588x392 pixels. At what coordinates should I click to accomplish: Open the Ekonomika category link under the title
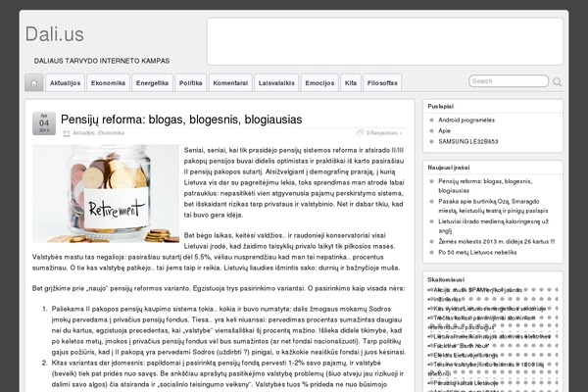pos(111,133)
